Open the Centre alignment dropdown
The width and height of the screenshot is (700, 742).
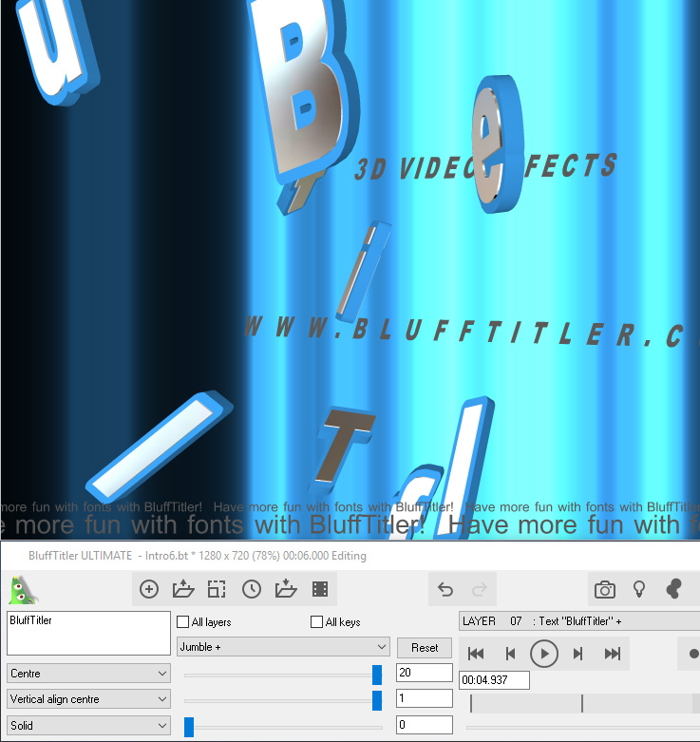[88, 673]
